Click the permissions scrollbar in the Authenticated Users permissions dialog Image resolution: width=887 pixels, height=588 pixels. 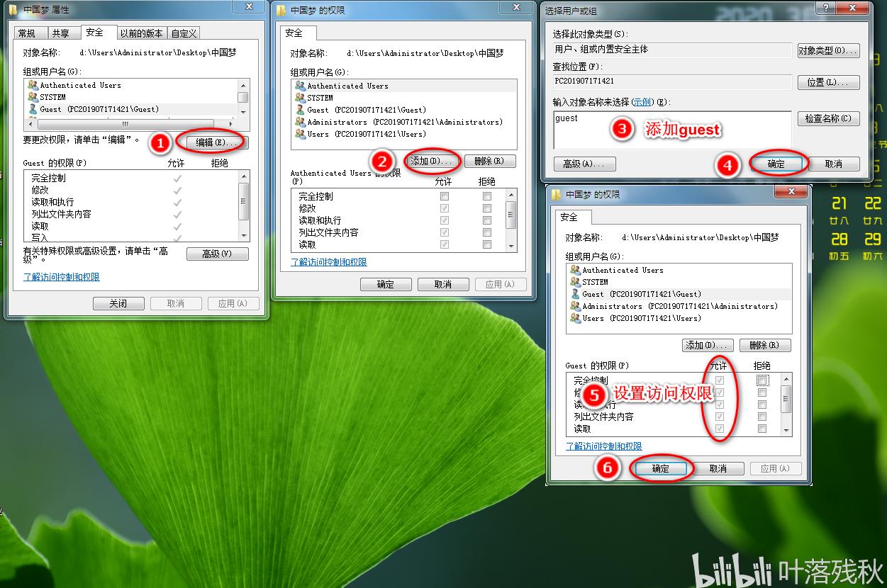511,220
